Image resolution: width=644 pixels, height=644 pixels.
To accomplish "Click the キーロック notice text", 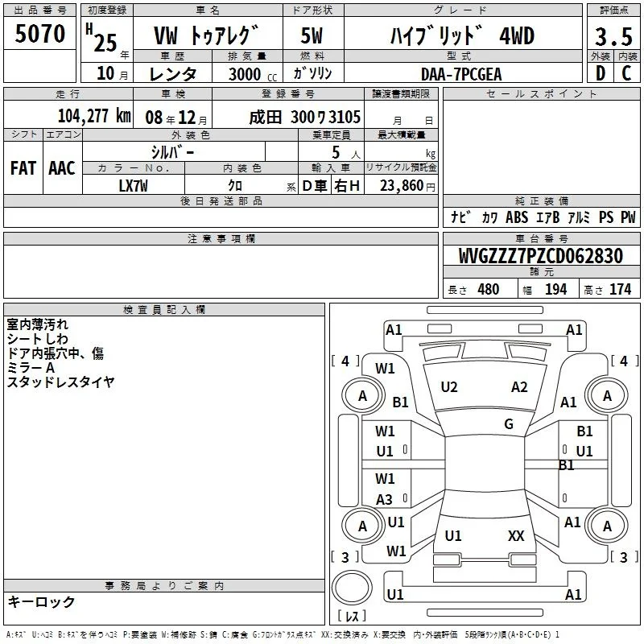I will (x=41, y=601).
